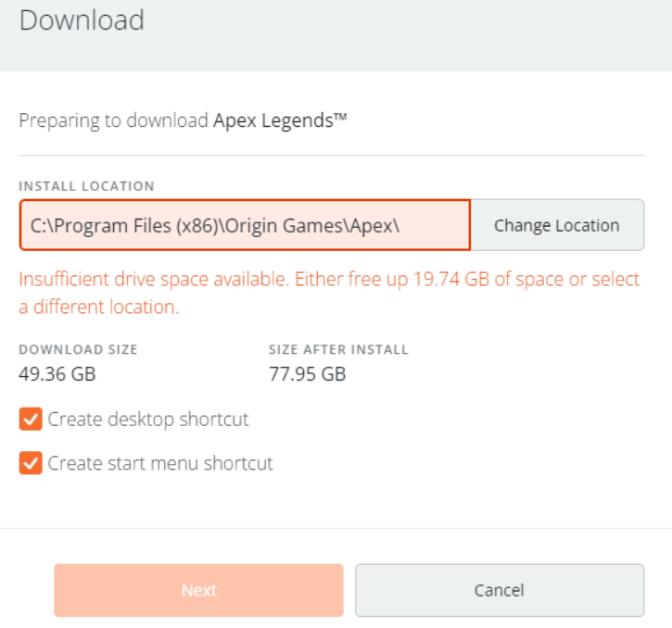Click the 77.95 GB size after install value
The height and width of the screenshot is (628, 672).
[308, 374]
